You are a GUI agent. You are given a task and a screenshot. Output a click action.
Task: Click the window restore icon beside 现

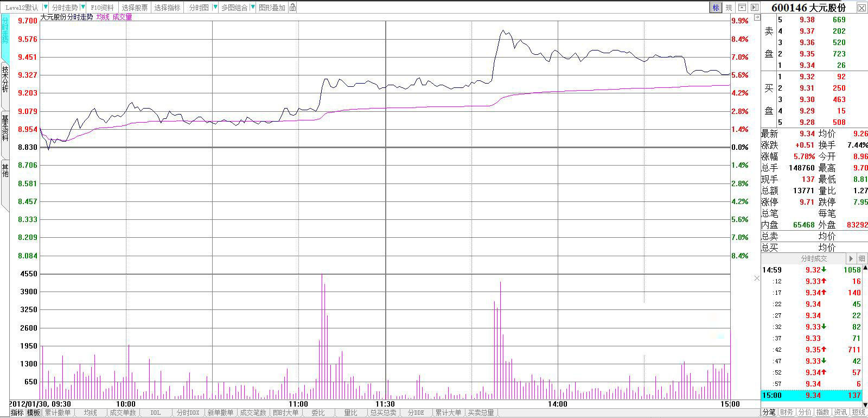pos(742,8)
